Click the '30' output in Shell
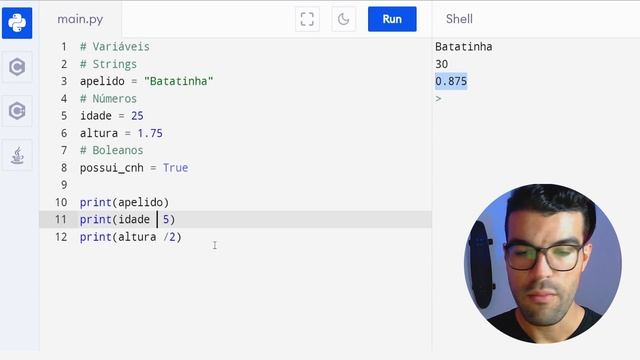This screenshot has width=640, height=360. click(442, 64)
